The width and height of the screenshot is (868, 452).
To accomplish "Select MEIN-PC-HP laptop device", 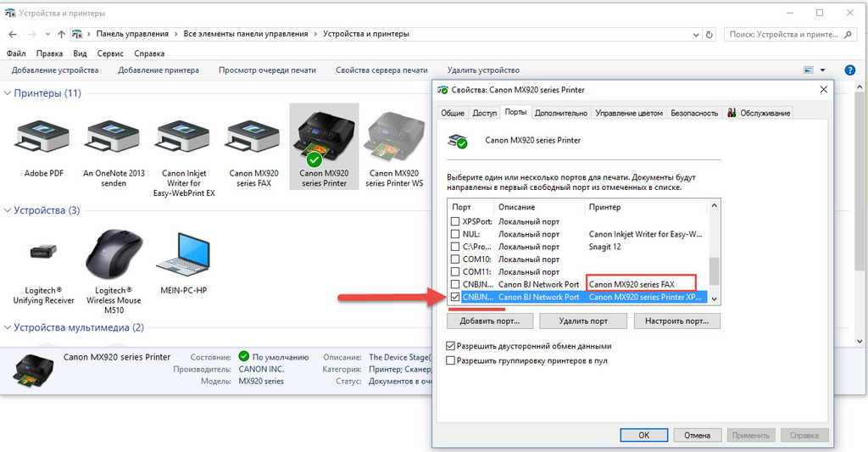I will tap(183, 254).
